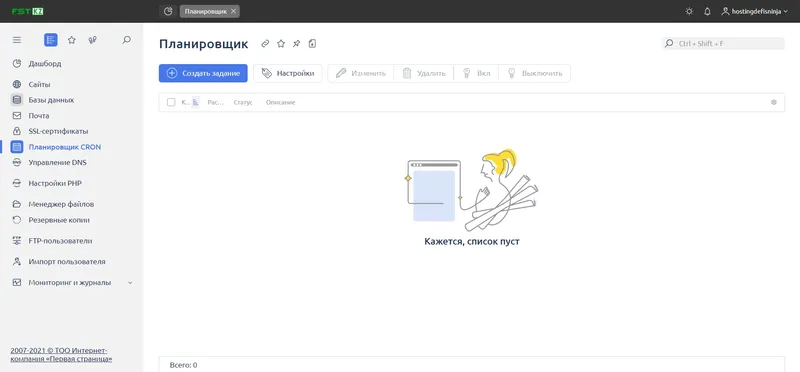Collapse the sidebar with the hamburger icon

pos(17,40)
